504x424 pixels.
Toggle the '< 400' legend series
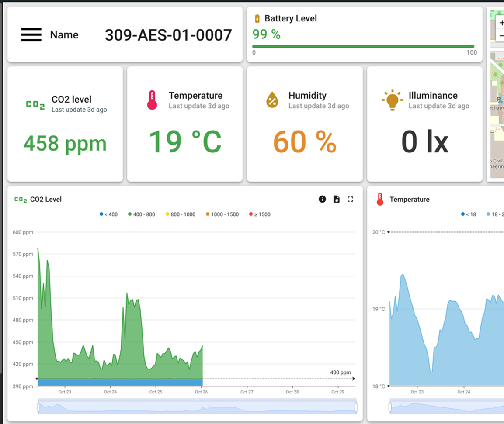(107, 214)
